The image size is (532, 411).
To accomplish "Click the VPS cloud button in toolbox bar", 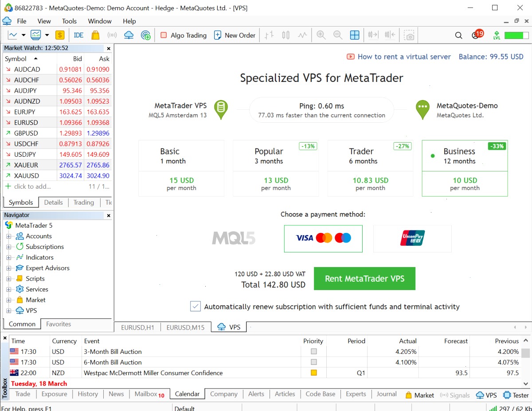I will [486, 395].
